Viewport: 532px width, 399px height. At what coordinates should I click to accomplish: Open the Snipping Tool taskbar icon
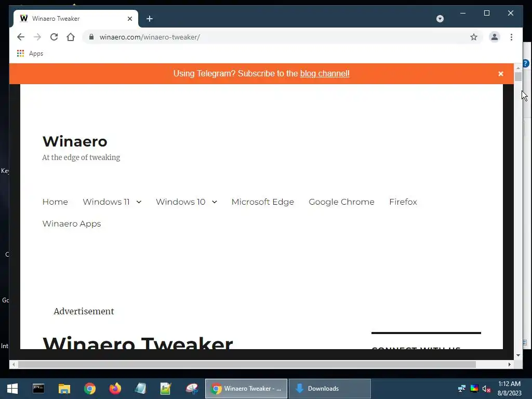point(192,389)
